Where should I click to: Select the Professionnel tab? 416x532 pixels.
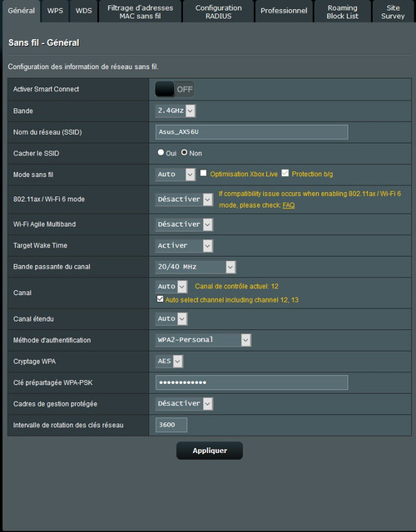[x=284, y=11]
